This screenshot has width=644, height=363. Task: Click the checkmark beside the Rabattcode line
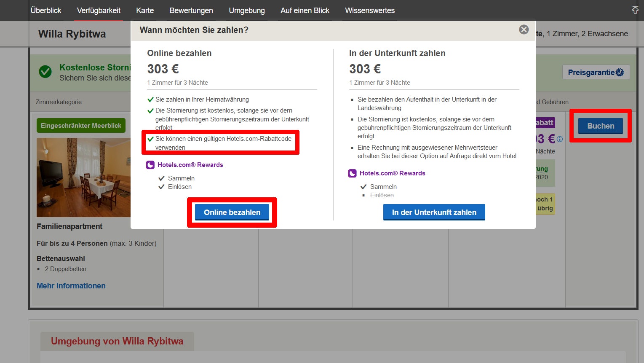150,138
